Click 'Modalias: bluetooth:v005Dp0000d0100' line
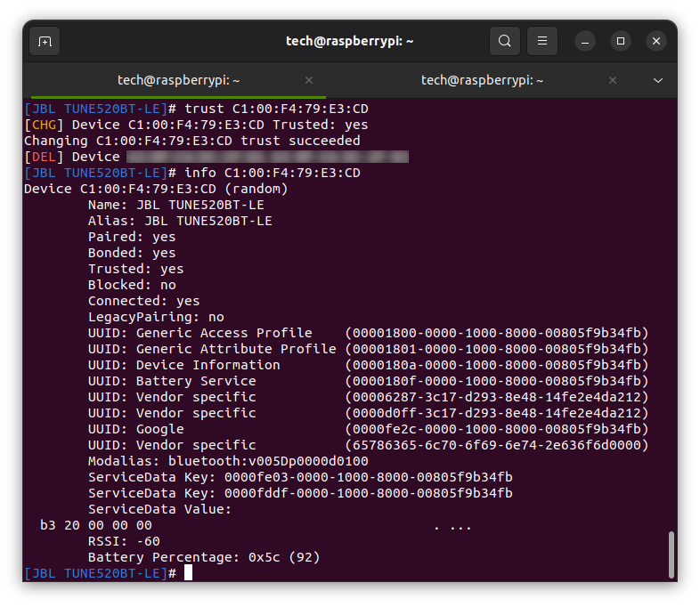The width and height of the screenshot is (700, 607). click(x=228, y=462)
